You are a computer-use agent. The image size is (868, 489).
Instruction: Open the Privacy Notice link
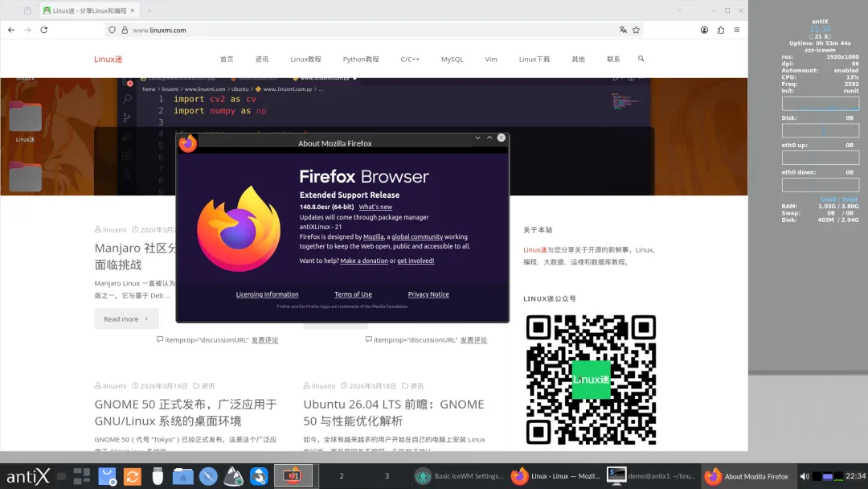pyautogui.click(x=428, y=294)
